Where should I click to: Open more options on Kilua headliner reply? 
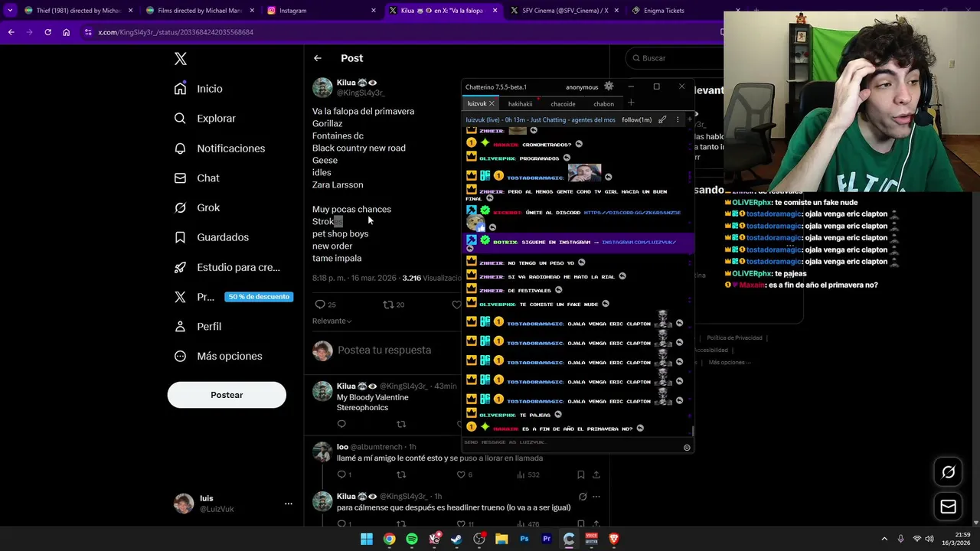[x=596, y=496]
